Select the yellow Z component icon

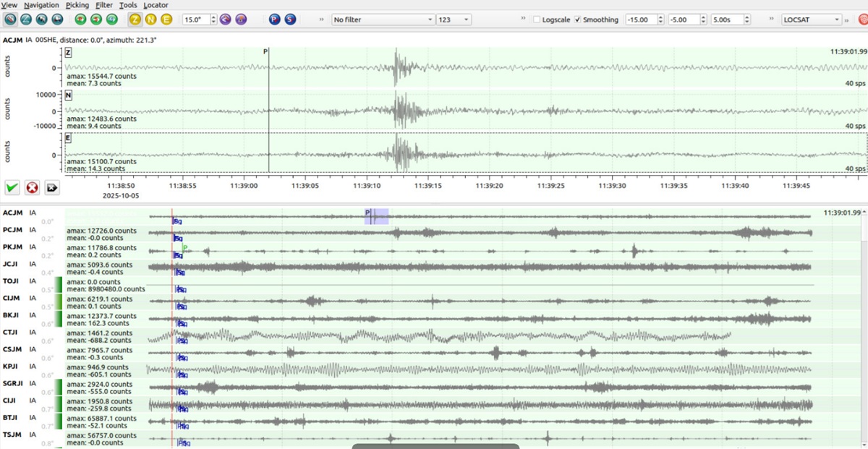pos(135,20)
